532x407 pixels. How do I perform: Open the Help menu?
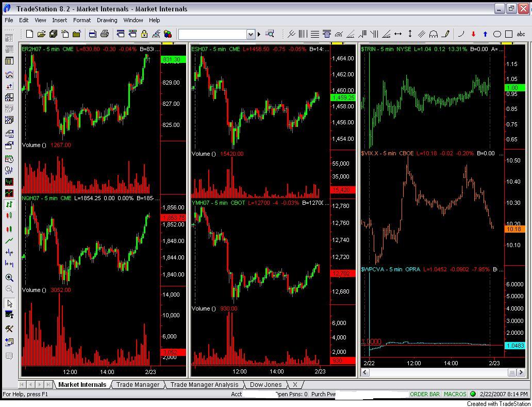(x=154, y=20)
